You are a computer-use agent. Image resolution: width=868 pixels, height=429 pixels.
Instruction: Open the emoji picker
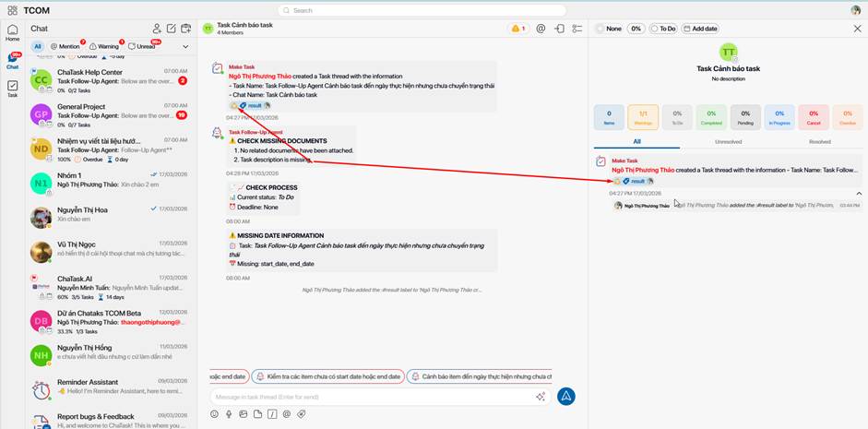[x=214, y=414]
